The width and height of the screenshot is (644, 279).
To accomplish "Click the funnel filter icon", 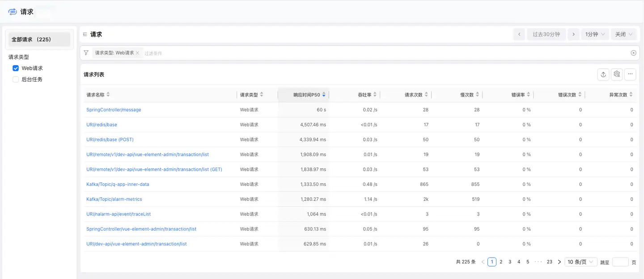I will click(x=86, y=53).
